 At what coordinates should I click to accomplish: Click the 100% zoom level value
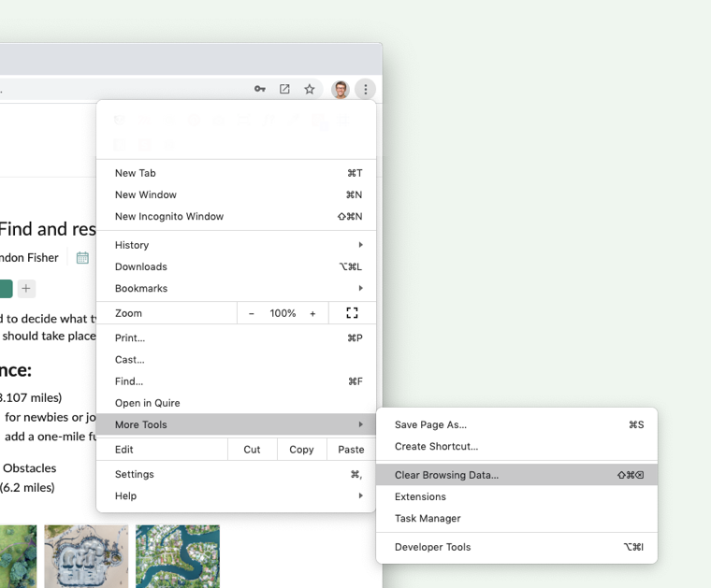(x=283, y=313)
